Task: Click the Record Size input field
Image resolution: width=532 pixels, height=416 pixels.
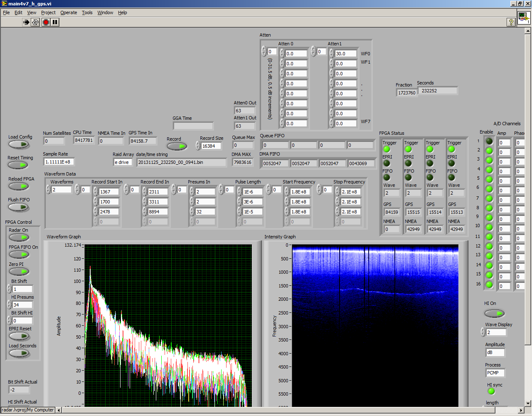Action: (211, 146)
